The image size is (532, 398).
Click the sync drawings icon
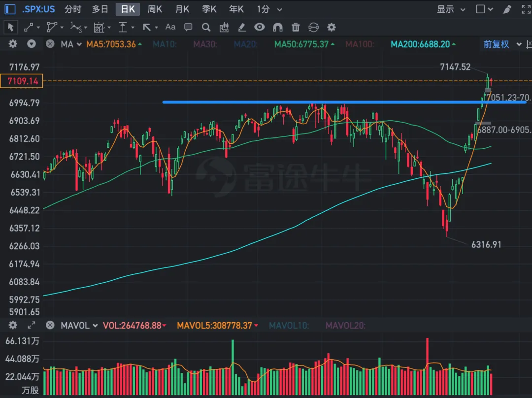click(x=313, y=27)
